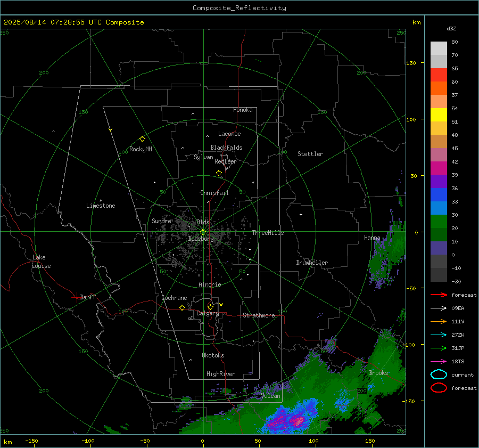The image size is (479, 448).
Task: Click the Strathmore city label
Action: 259,315
